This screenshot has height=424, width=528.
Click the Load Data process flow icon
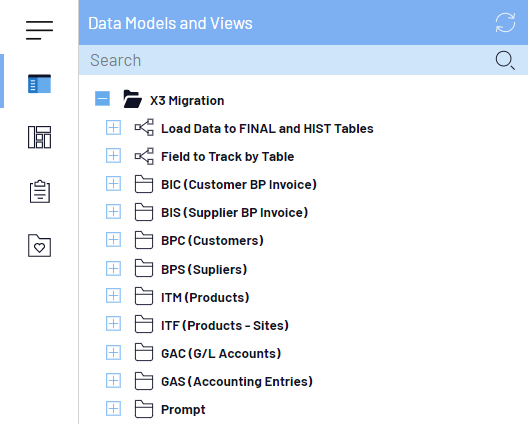point(144,128)
